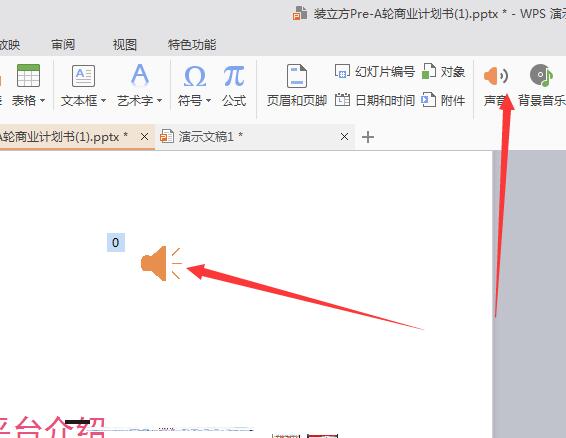Image resolution: width=566 pixels, height=438 pixels.
Task: Click 幻灯片编号 slide number button
Action: pos(375,71)
